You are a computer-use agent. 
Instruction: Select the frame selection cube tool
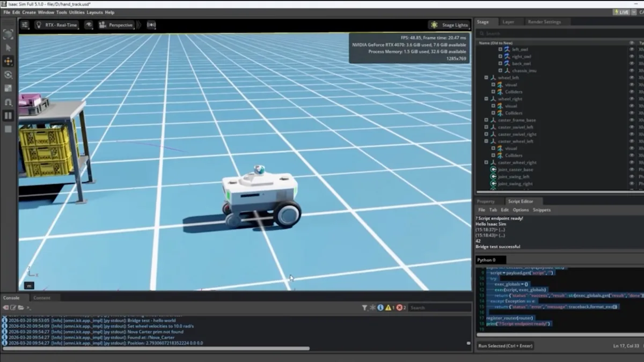point(8,34)
